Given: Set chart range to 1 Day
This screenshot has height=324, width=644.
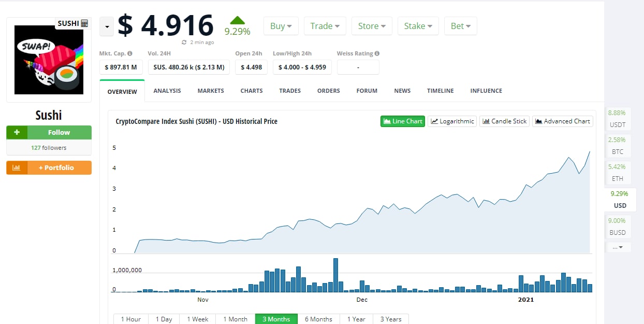Looking at the screenshot, I should tap(164, 319).
